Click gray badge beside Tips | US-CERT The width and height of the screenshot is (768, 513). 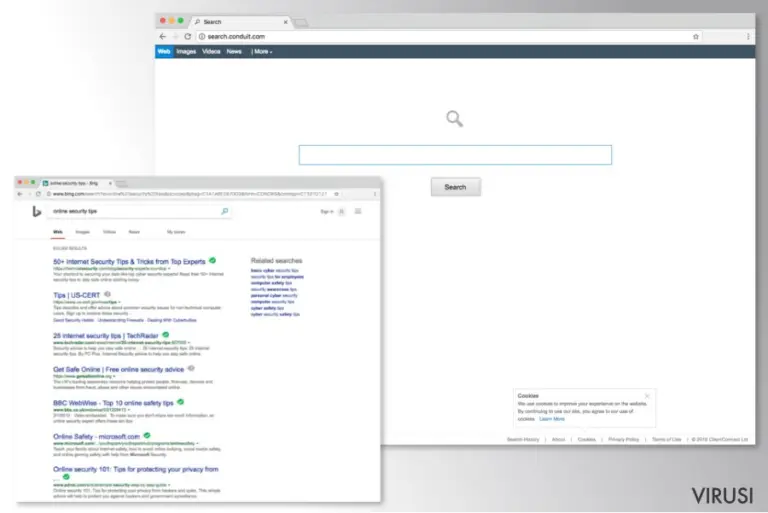pyautogui.click(x=107, y=294)
